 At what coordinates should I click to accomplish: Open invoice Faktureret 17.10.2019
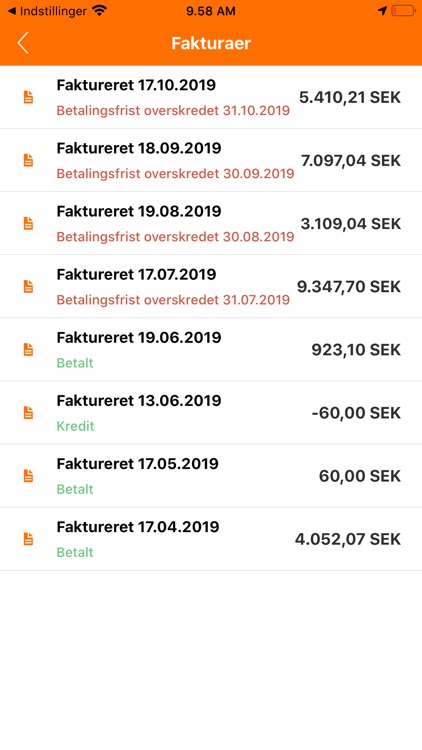pos(211,97)
